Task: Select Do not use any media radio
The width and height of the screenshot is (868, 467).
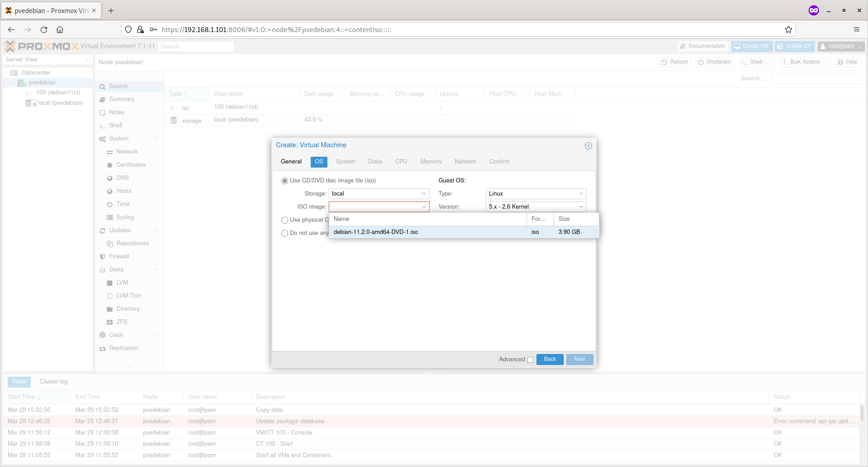Action: 285,233
